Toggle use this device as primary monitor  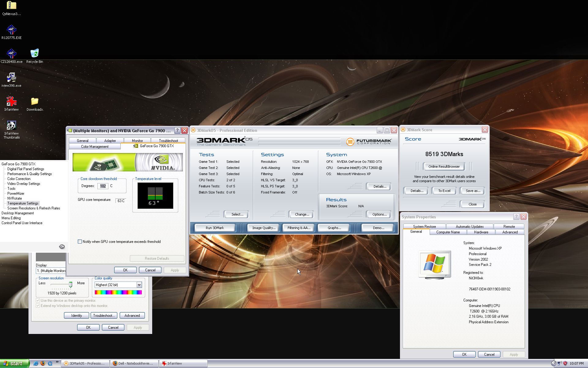click(38, 301)
